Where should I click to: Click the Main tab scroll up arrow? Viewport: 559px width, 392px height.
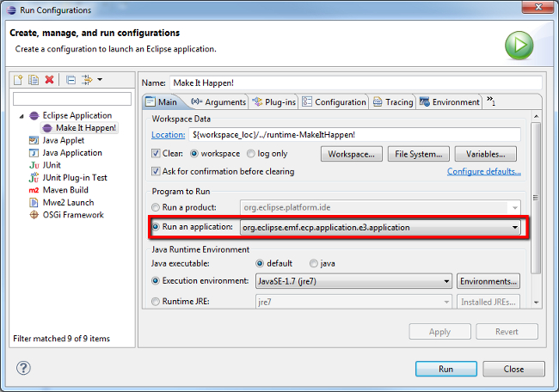(536, 116)
